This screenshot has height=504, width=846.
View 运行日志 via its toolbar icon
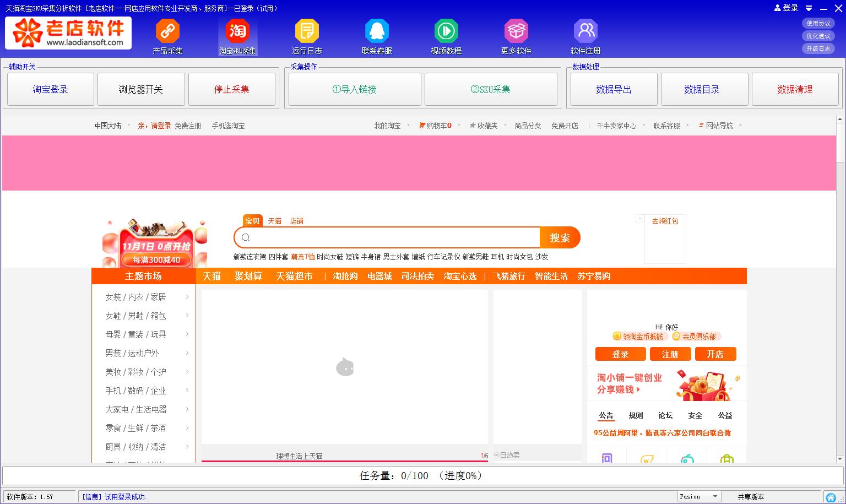pyautogui.click(x=307, y=35)
